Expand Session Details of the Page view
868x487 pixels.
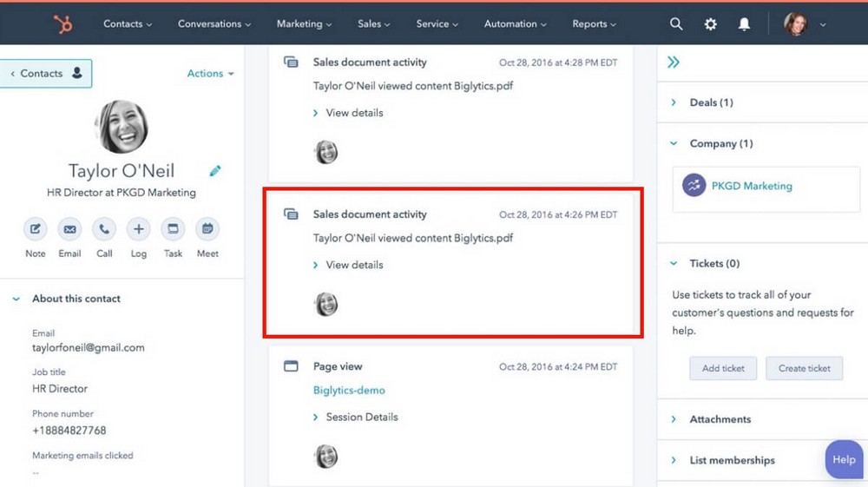tap(355, 418)
